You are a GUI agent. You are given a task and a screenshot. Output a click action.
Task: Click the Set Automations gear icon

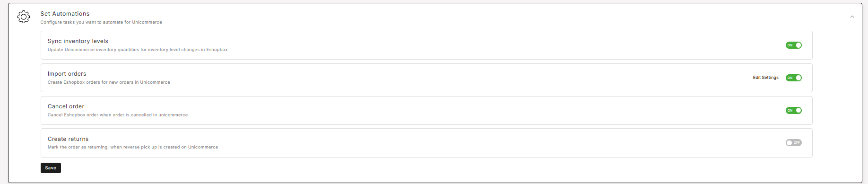24,17
